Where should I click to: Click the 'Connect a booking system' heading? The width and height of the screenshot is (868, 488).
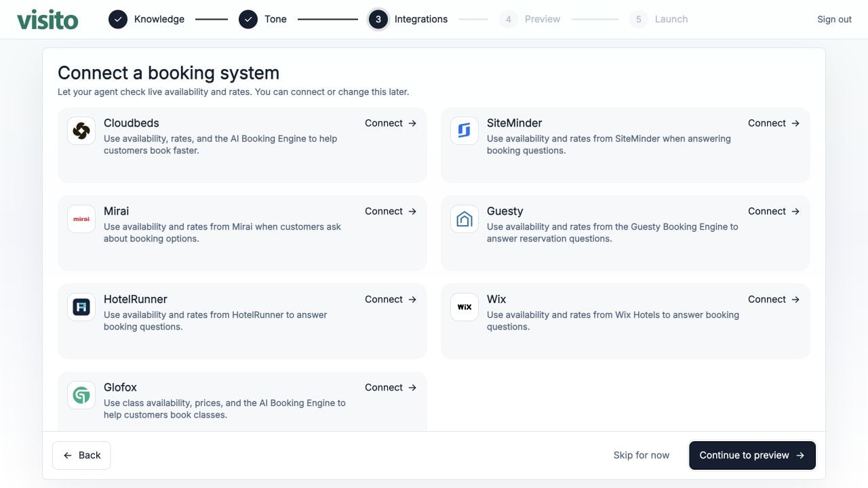168,73
